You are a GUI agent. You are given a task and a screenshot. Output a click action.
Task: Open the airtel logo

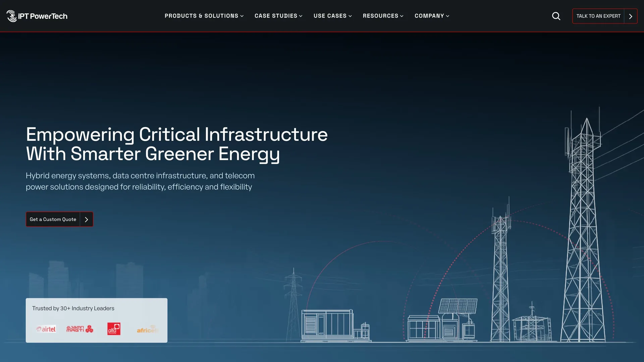click(x=46, y=329)
